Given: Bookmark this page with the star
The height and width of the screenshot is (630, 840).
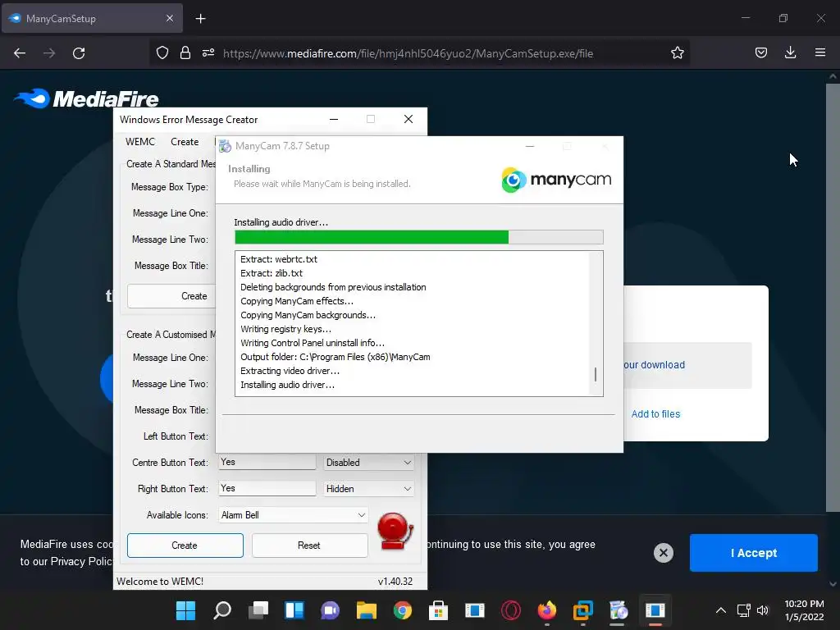Looking at the screenshot, I should pyautogui.click(x=677, y=53).
